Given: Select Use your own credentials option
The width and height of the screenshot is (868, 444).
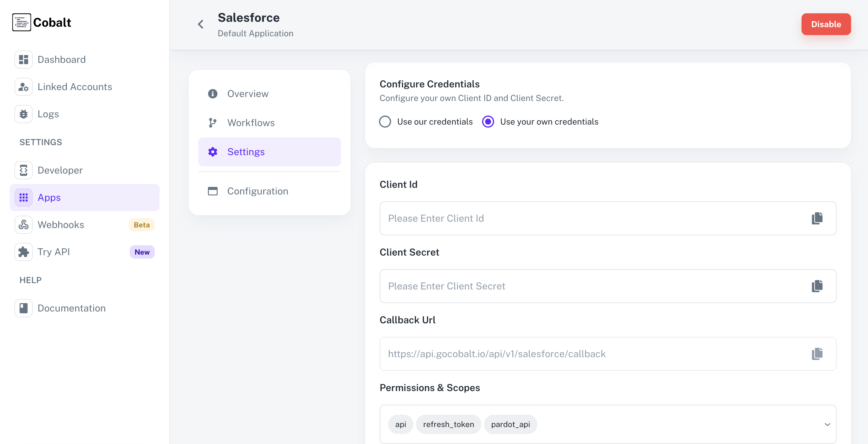Looking at the screenshot, I should 488,122.
